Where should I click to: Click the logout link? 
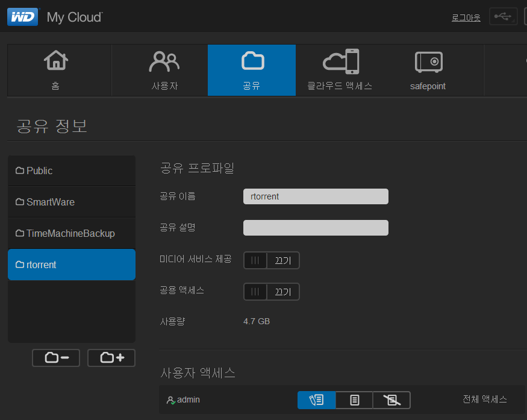coord(466,18)
